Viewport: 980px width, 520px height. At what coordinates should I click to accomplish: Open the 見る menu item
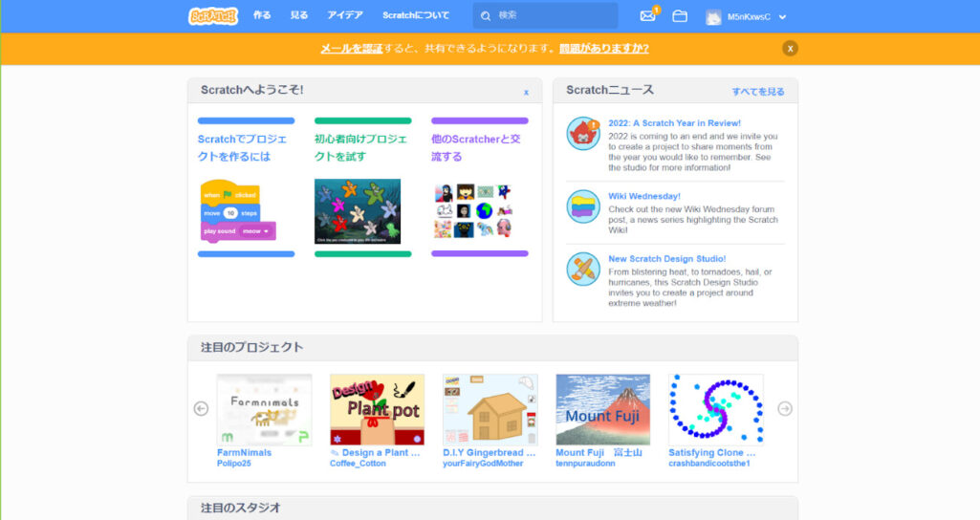pos(298,15)
